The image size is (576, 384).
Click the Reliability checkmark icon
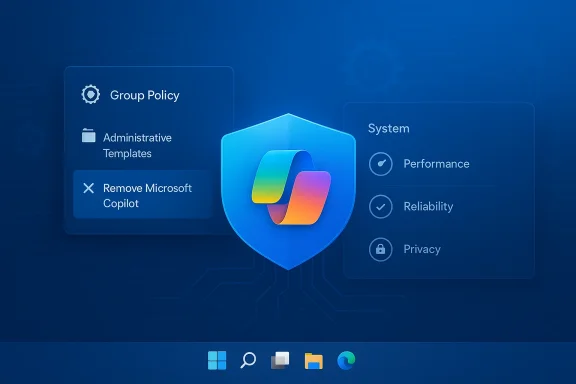[381, 207]
